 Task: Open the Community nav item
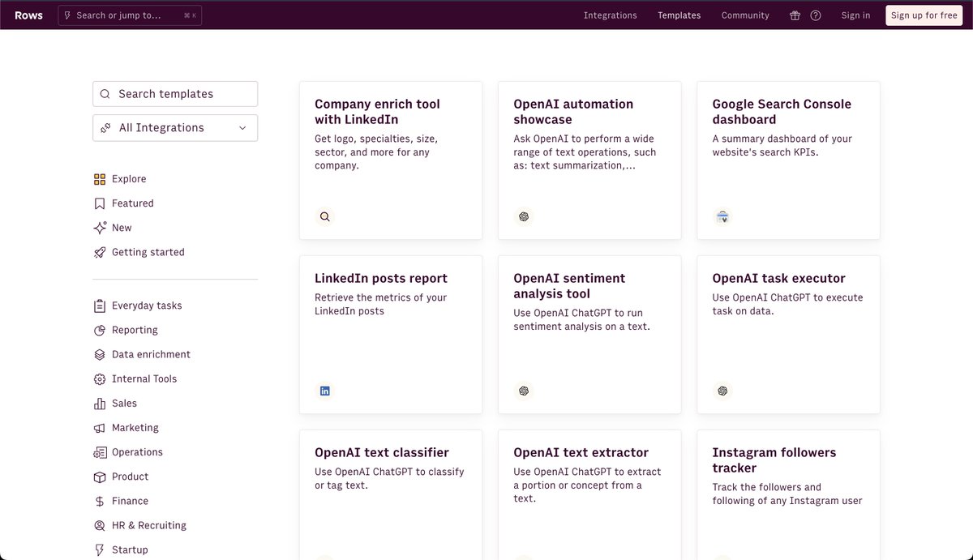[x=745, y=15]
